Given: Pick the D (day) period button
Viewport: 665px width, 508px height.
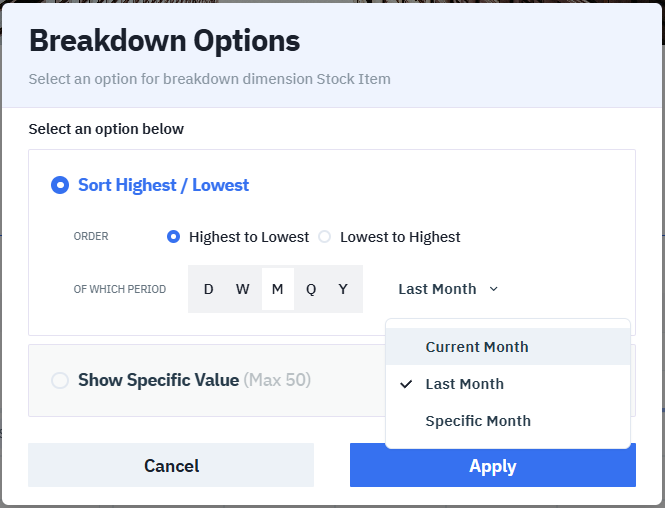Looking at the screenshot, I should pyautogui.click(x=208, y=289).
